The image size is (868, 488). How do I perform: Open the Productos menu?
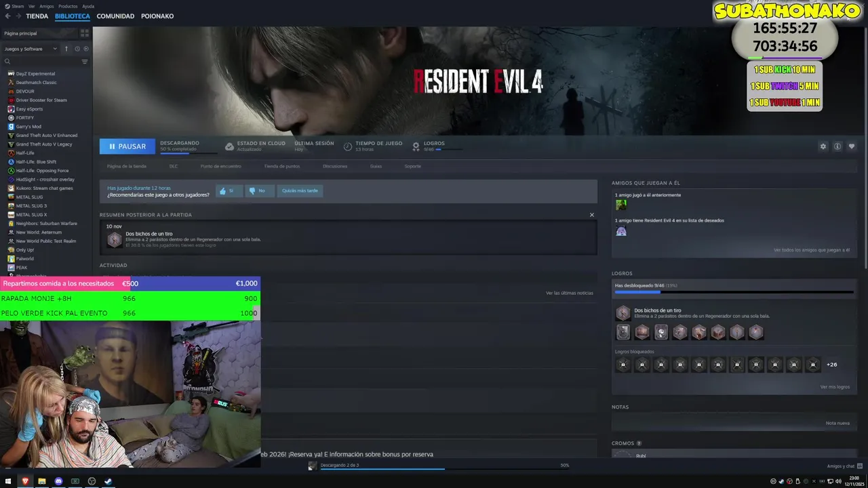(68, 6)
